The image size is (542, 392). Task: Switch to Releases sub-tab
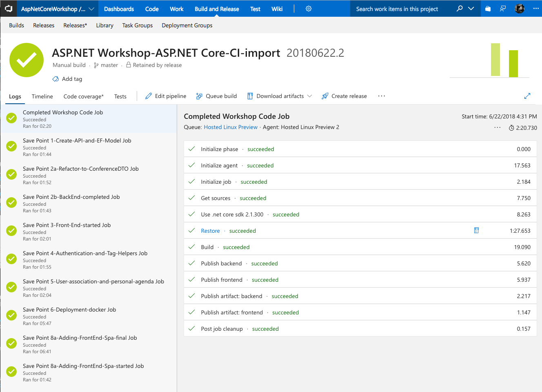(44, 25)
